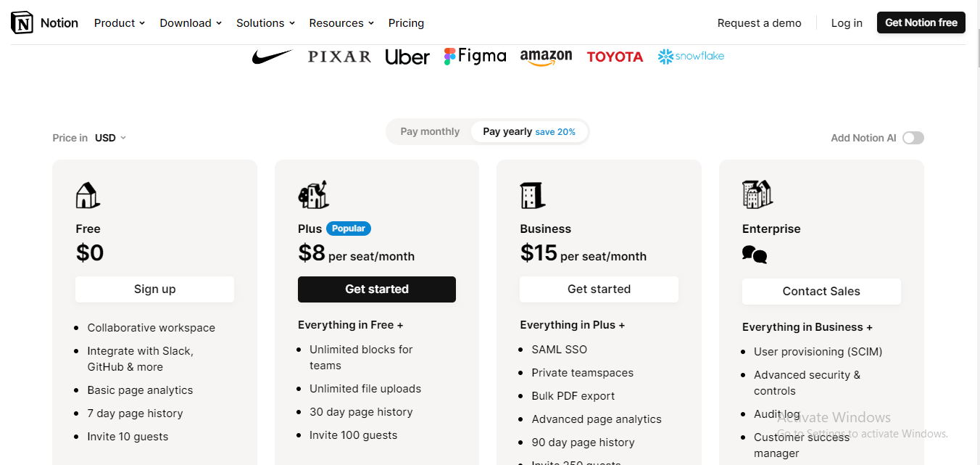The image size is (980, 465).
Task: Click the Business plan building icon
Action: coord(533,195)
